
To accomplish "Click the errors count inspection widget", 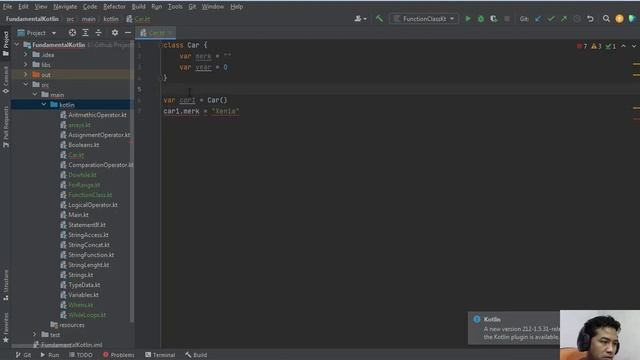I will pyautogui.click(x=582, y=46).
